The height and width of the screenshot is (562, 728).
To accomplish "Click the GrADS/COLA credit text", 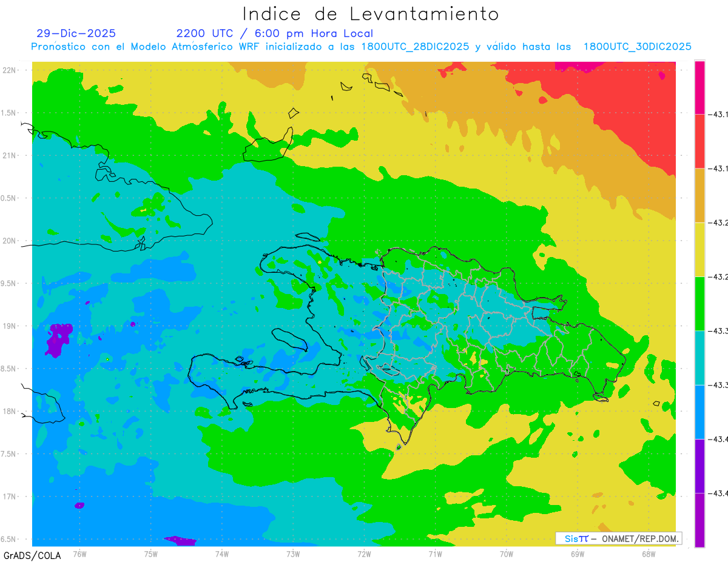I will [x=32, y=555].
